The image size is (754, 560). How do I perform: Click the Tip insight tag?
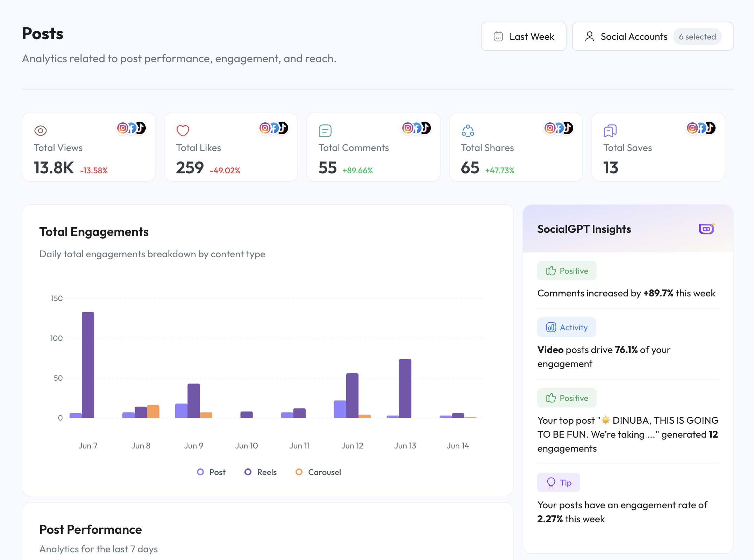pyautogui.click(x=559, y=482)
